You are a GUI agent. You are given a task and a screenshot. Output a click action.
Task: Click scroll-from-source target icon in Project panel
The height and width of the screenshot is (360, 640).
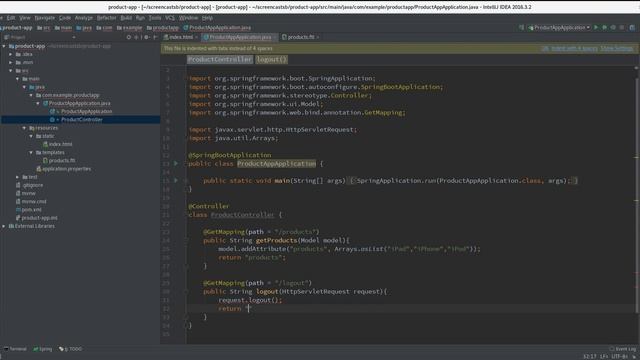pyautogui.click(x=129, y=37)
